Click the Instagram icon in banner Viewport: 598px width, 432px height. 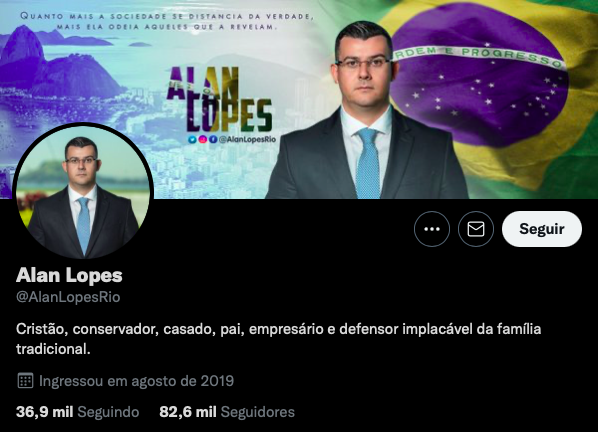(x=203, y=140)
